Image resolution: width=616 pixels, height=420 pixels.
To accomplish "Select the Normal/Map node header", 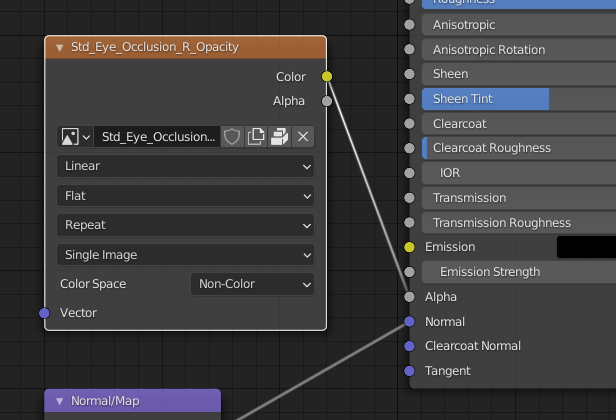I will [132, 401].
